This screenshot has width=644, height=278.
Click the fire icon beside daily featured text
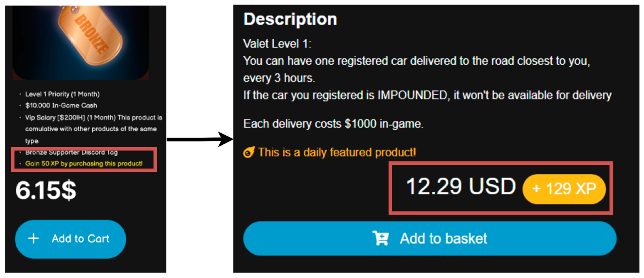[249, 152]
